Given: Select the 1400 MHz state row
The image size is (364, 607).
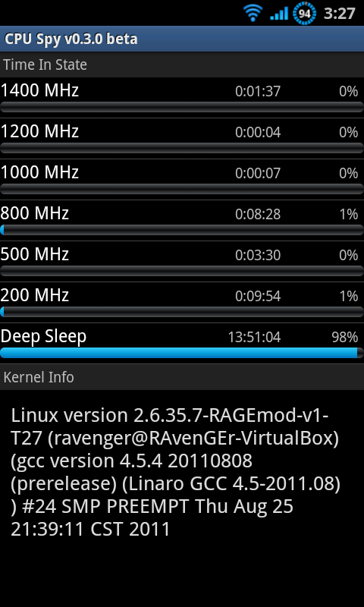Looking at the screenshot, I should coord(182,98).
